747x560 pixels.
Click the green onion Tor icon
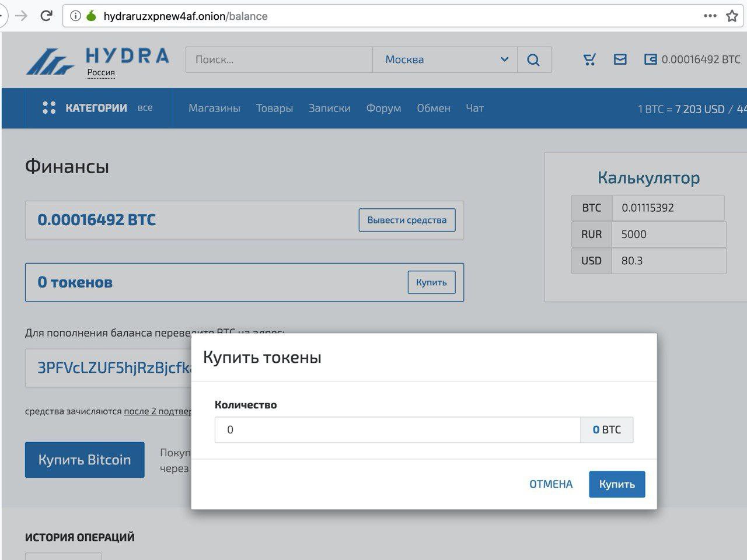(x=91, y=16)
